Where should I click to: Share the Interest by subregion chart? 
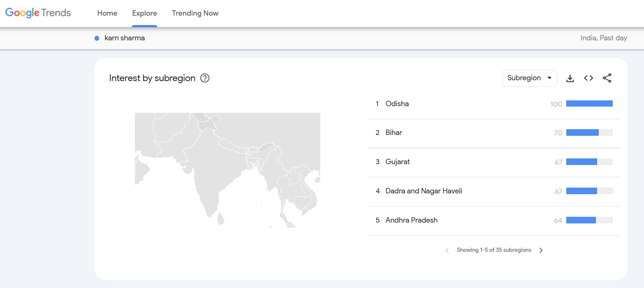tap(607, 78)
